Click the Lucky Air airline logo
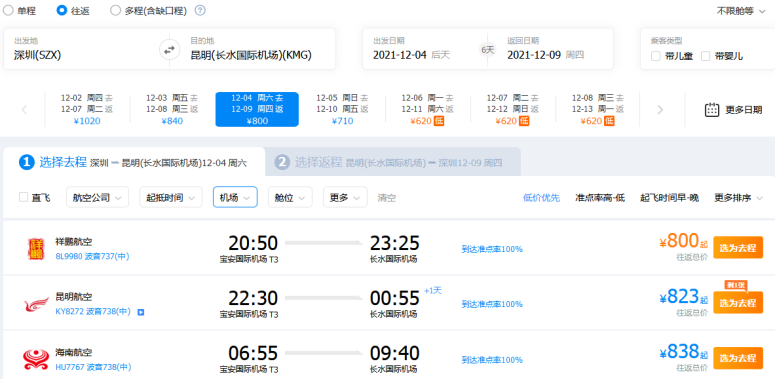The width and height of the screenshot is (777, 379). (x=35, y=249)
